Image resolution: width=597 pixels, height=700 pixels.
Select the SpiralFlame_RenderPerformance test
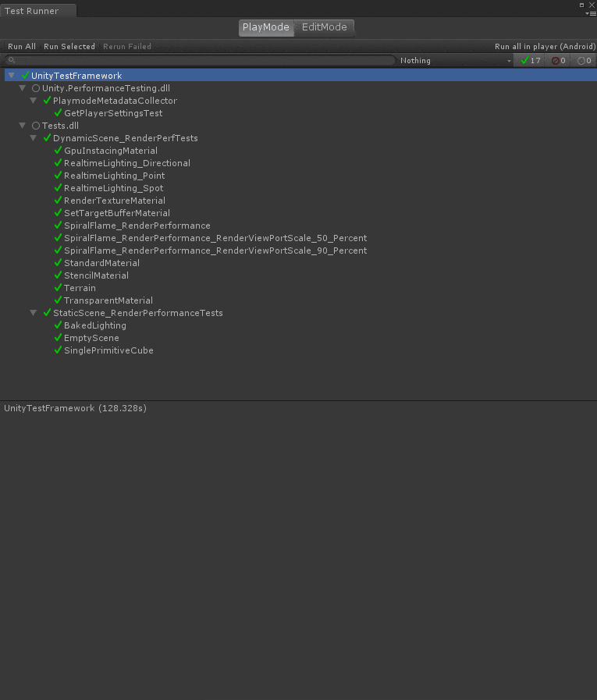tap(137, 226)
